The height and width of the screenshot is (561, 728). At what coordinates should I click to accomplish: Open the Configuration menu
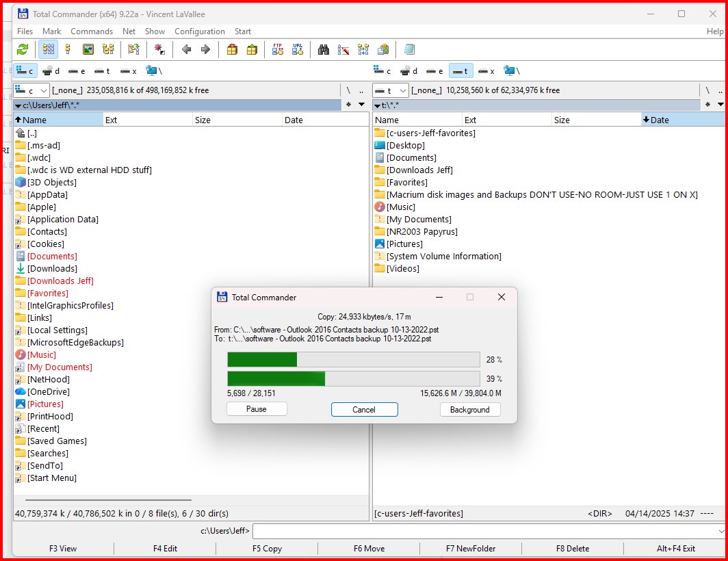[200, 31]
